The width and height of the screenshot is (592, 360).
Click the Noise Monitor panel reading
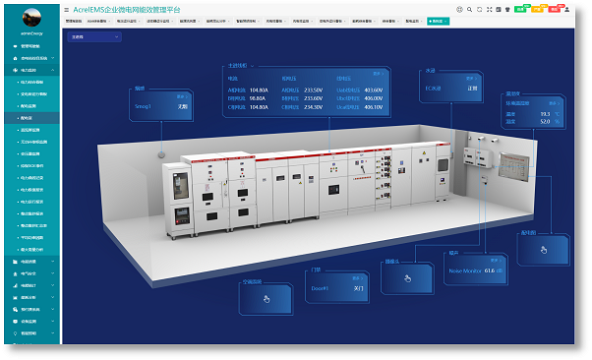(x=475, y=271)
